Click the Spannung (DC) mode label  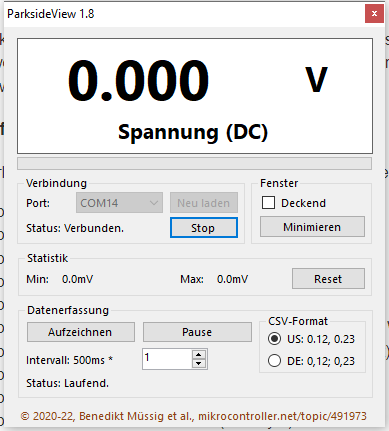(193, 132)
